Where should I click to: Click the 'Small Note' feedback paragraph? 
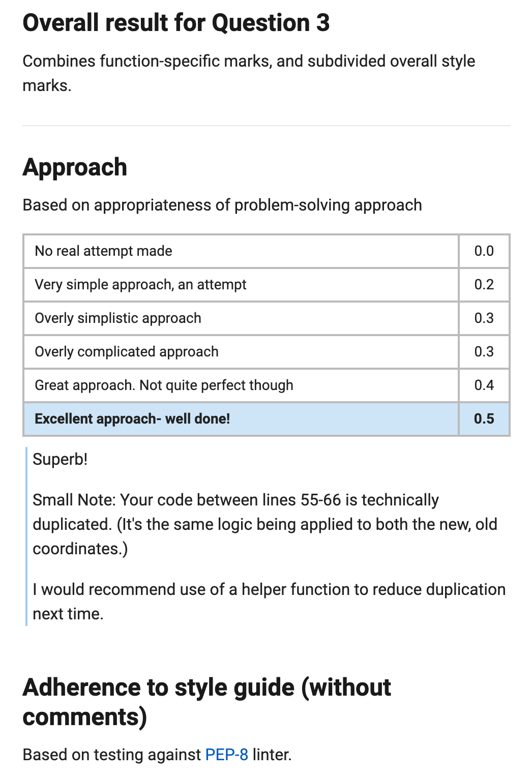pos(265,524)
